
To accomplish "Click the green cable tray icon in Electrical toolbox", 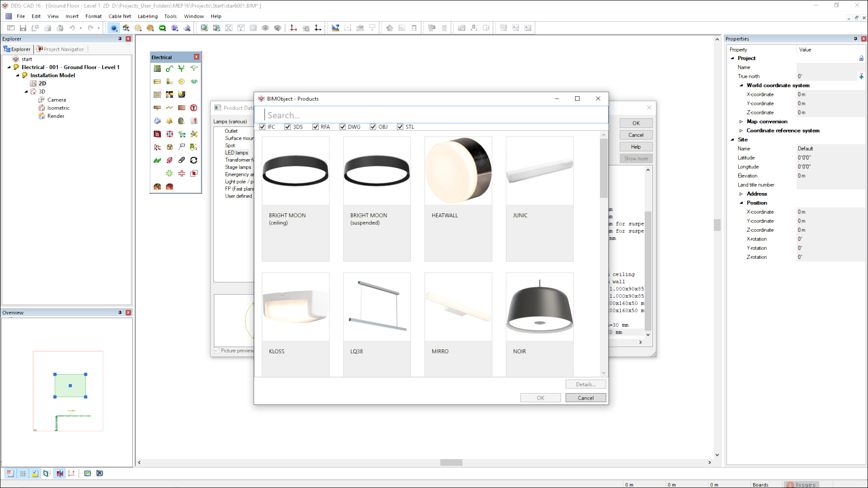I will coord(157,160).
